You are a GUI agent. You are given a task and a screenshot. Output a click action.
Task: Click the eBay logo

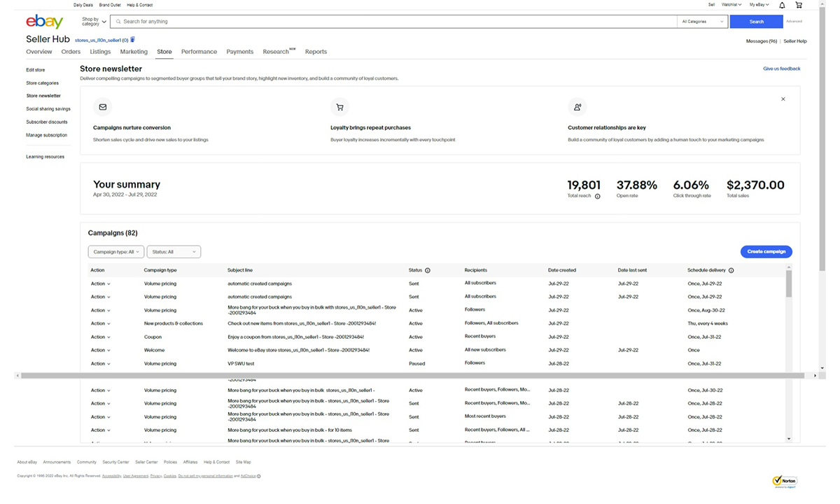(44, 21)
